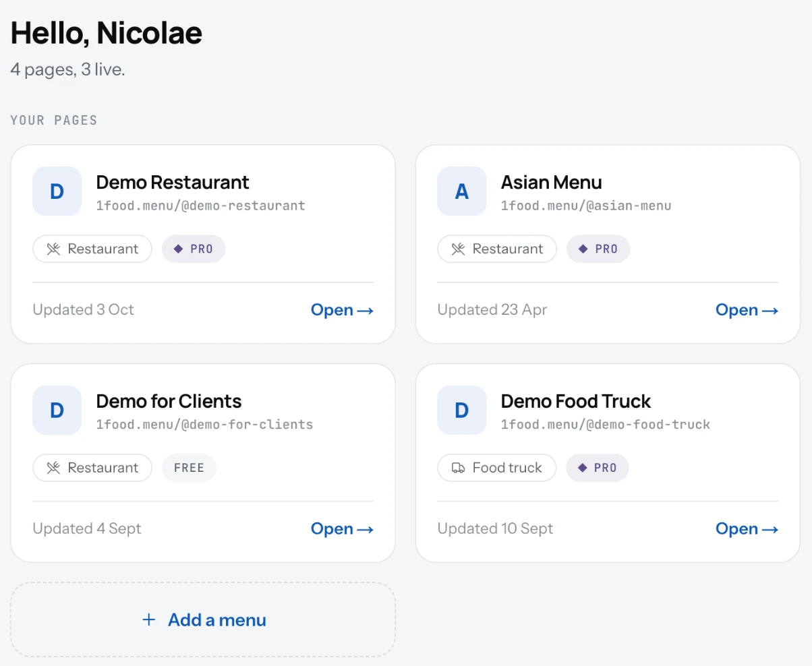812x666 pixels.
Task: Click the Updated 4 Sept text
Action: coord(87,529)
